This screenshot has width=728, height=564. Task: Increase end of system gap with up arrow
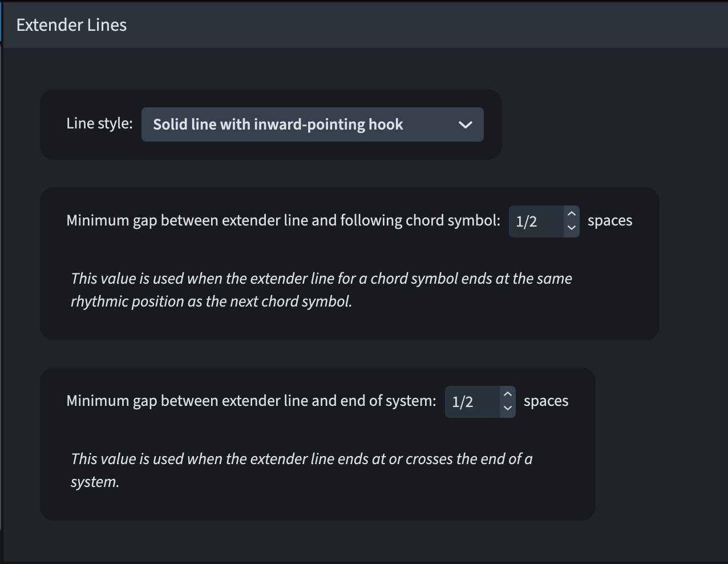click(508, 394)
